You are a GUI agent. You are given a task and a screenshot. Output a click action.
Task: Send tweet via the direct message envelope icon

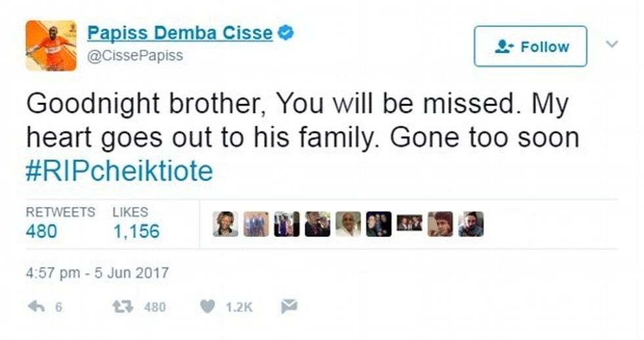(289, 307)
